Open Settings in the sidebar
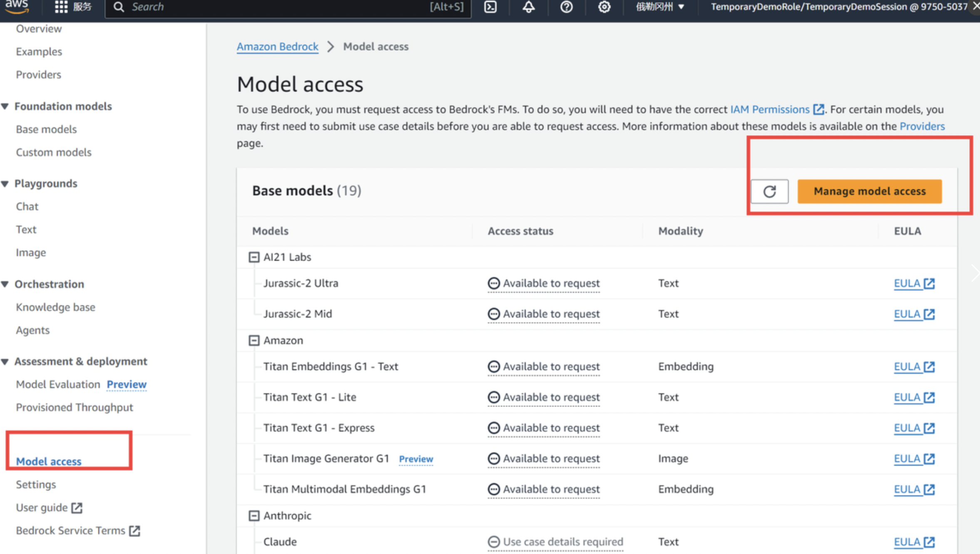The height and width of the screenshot is (554, 980). (36, 485)
